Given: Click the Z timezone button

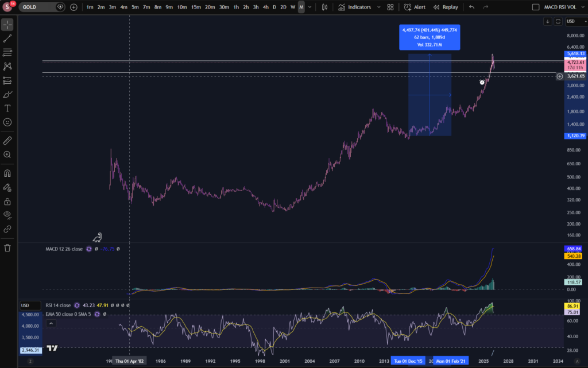Looking at the screenshot, I should (x=30, y=361).
